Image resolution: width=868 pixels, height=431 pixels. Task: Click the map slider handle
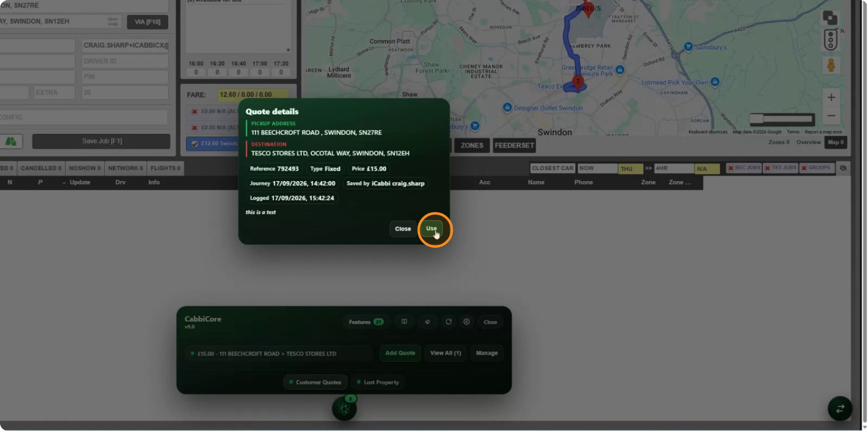point(756,119)
